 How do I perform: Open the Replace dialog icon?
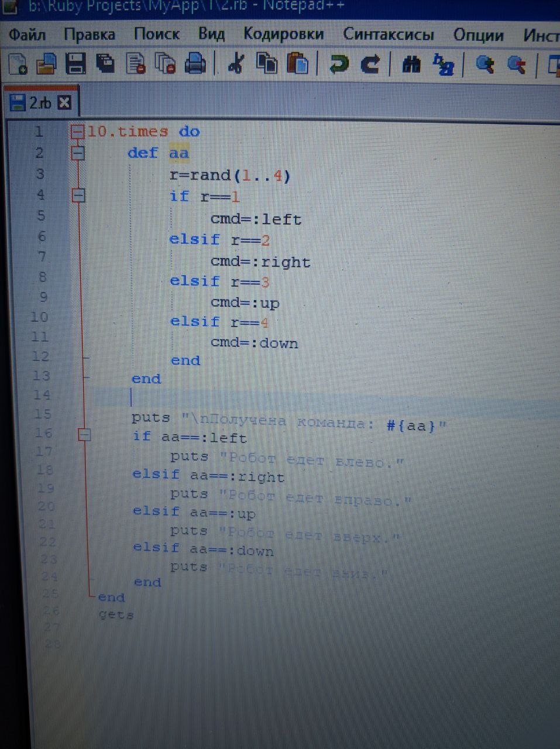tap(444, 64)
